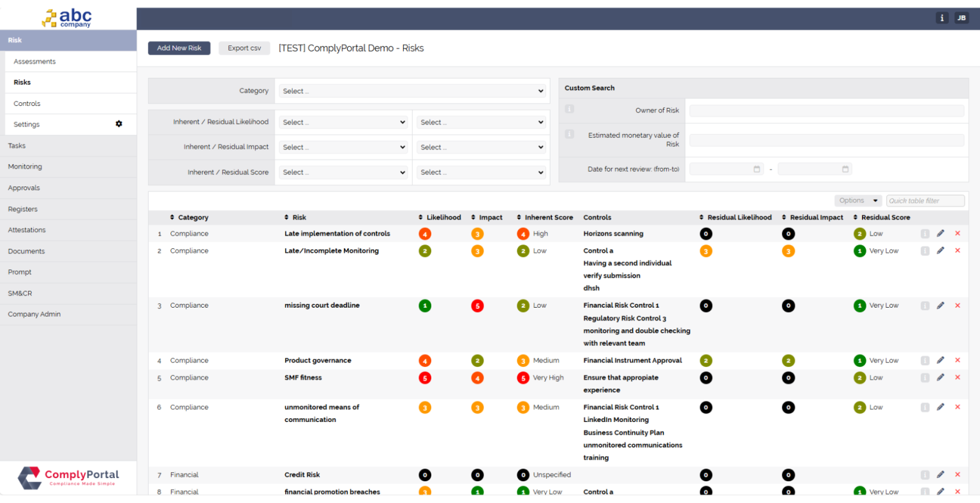
Task: Open the JB user avatar menu
Action: [x=961, y=17]
